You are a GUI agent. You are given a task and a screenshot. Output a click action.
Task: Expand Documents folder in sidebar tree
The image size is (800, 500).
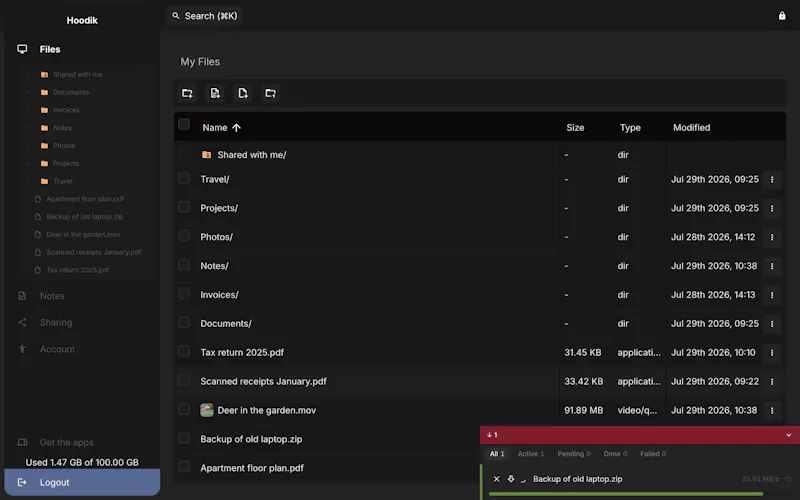[x=29, y=92]
